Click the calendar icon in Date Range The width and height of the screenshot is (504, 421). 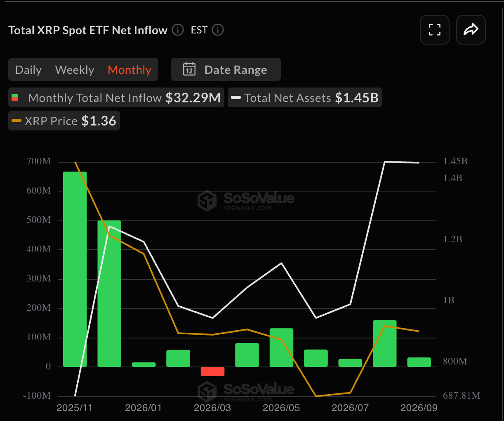click(189, 69)
